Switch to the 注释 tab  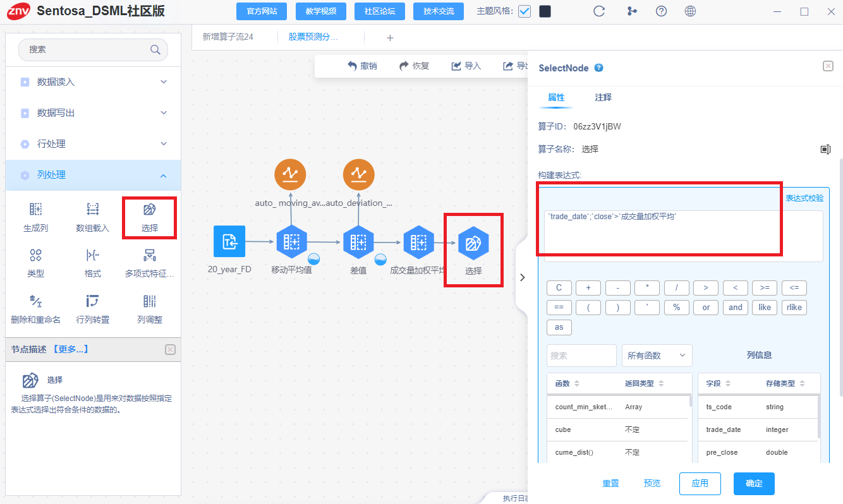coord(603,98)
